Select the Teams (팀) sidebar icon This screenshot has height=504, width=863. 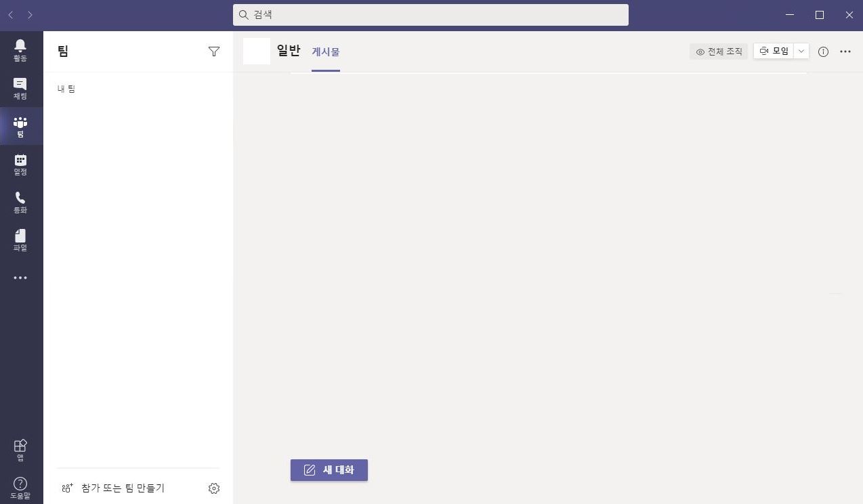tap(20, 126)
